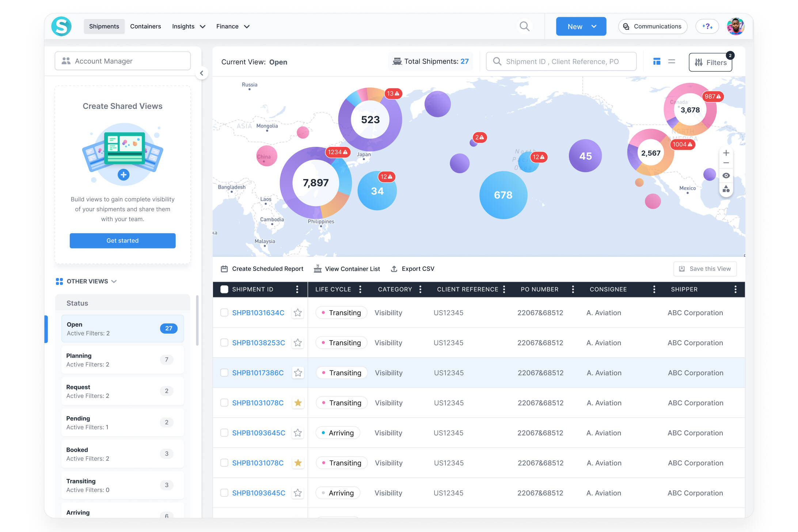Check the box for sixth row SHPB1031078C
The height and width of the screenshot is (532, 798).
pyautogui.click(x=224, y=463)
